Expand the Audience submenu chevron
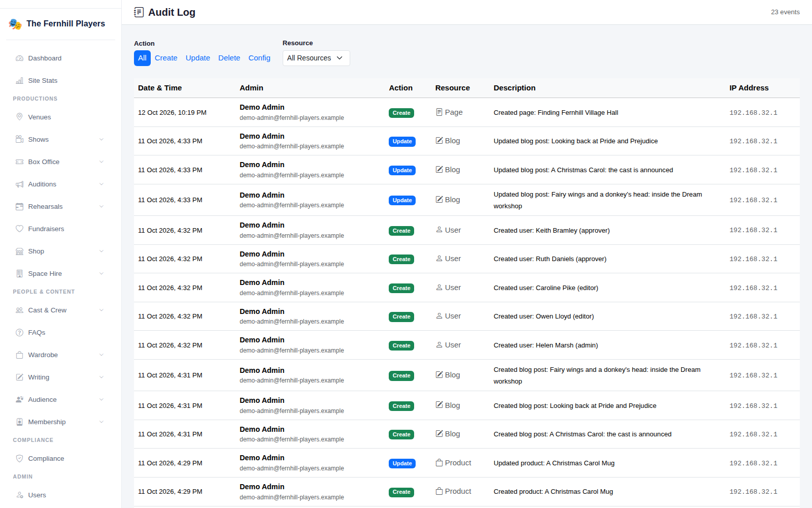The width and height of the screenshot is (812, 508). [x=101, y=400]
